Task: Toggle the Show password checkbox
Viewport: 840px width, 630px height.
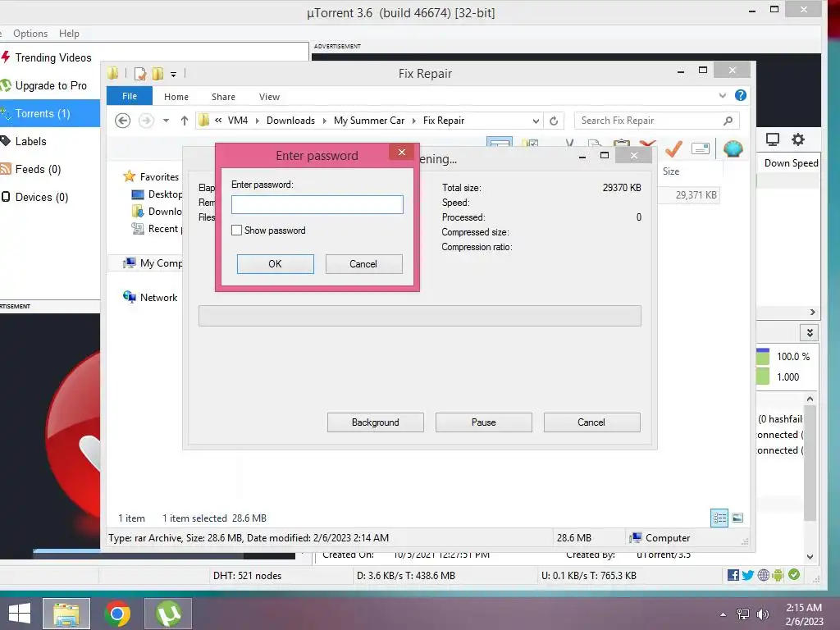Action: (x=236, y=231)
